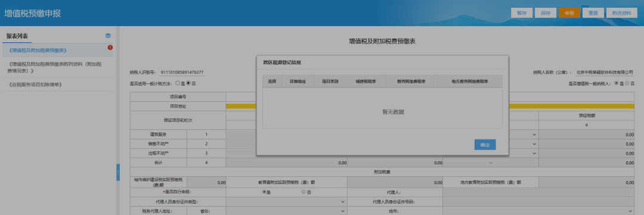Click the 重置 button in header
The width and height of the screenshot is (644, 215).
tap(593, 13)
